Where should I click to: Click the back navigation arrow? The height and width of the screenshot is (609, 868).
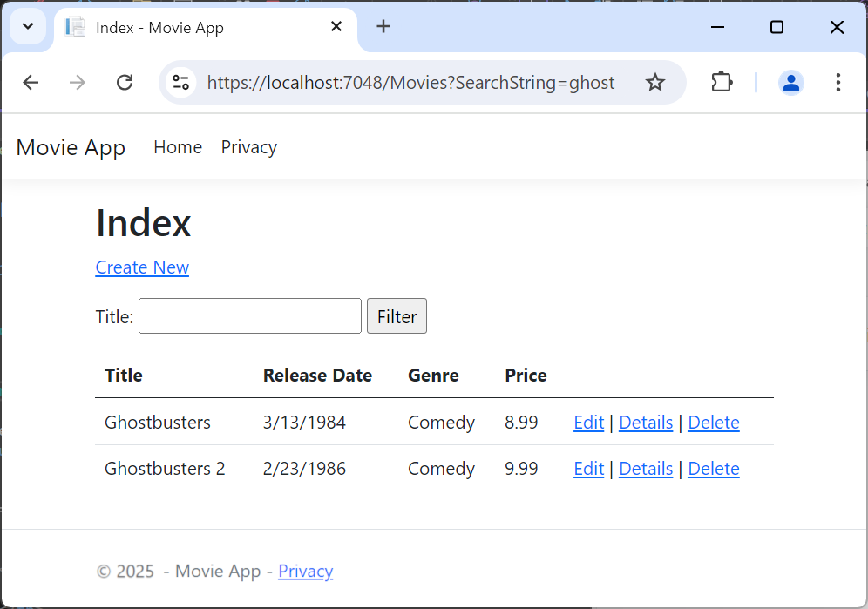(x=31, y=82)
